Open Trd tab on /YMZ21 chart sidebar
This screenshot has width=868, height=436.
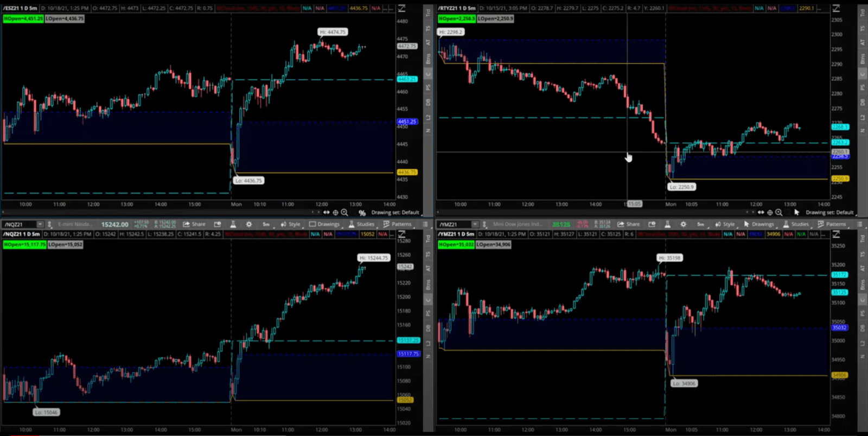click(x=863, y=238)
